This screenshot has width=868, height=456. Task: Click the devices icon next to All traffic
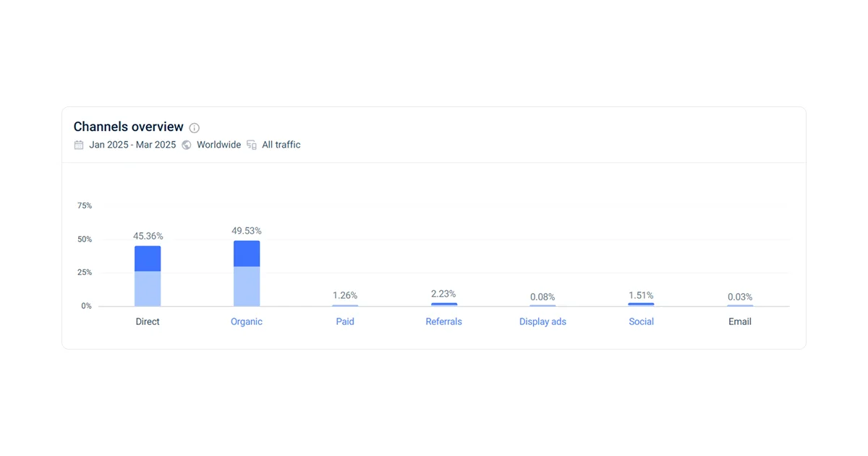pyautogui.click(x=252, y=145)
